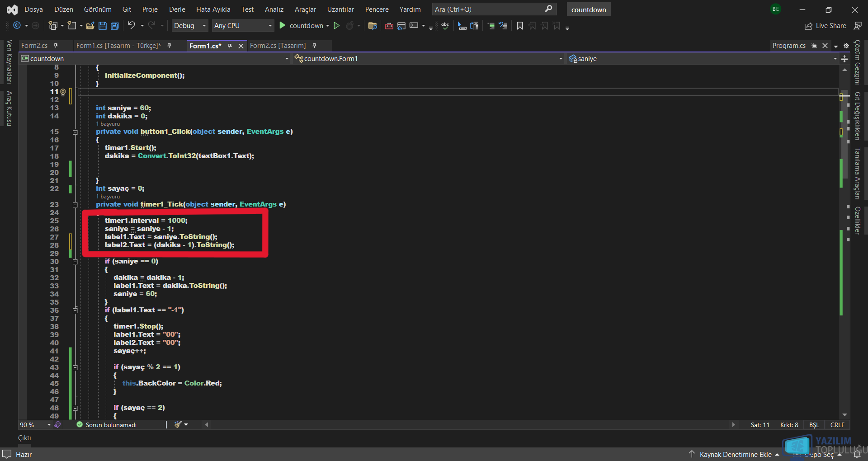This screenshot has height=461, width=868.
Task: Open the countdown.Form1 type dropdown
Action: point(428,59)
